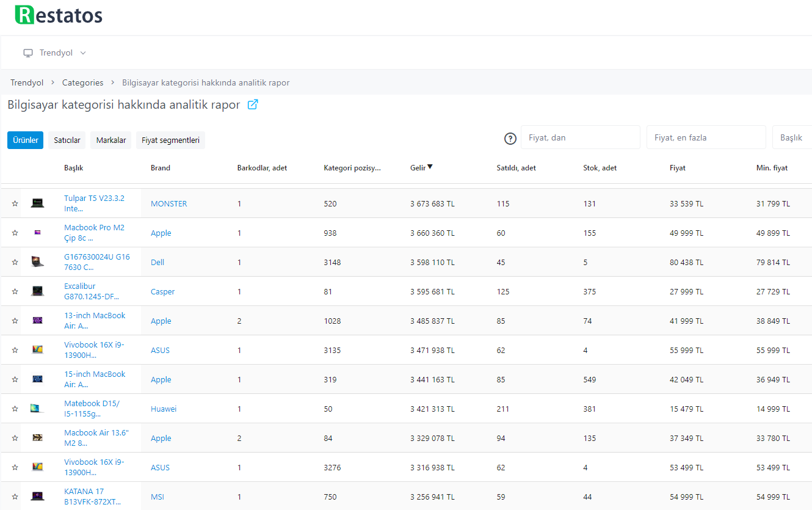Open the MSI brand link
812x510 pixels.
[157, 497]
